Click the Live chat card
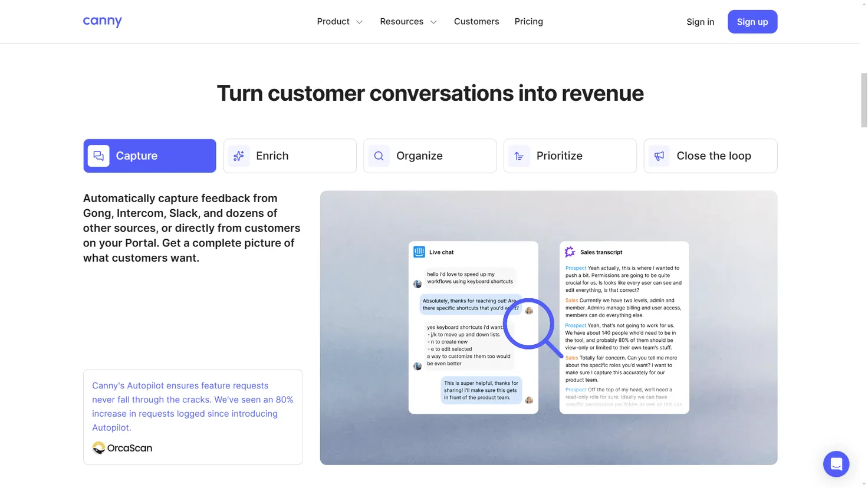This screenshot has height=488, width=868. point(474,328)
